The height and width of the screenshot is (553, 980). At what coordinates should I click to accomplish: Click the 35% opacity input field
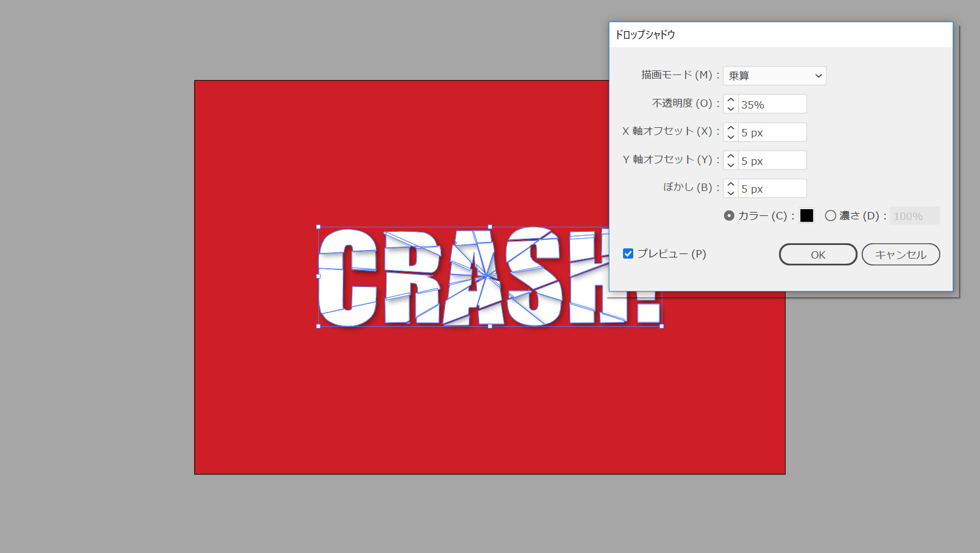click(771, 105)
